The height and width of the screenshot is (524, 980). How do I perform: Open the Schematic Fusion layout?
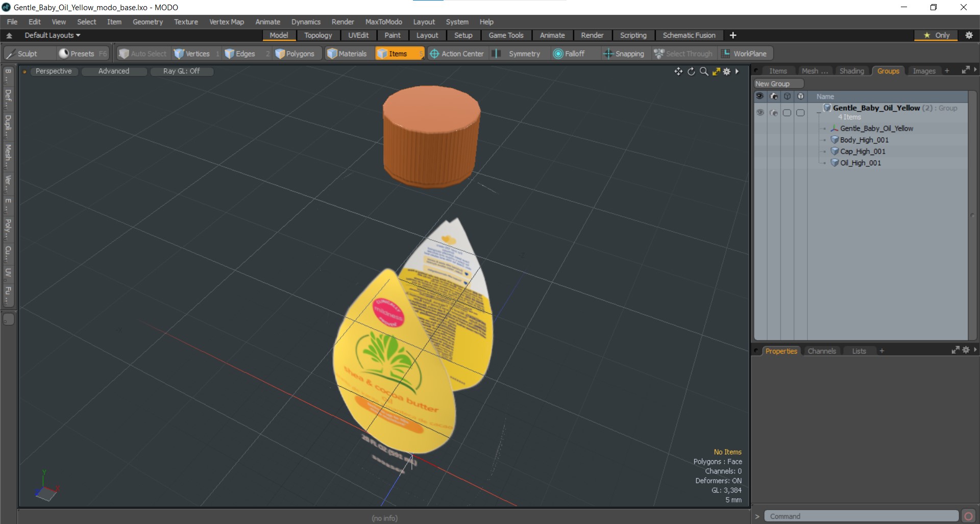[x=689, y=35]
